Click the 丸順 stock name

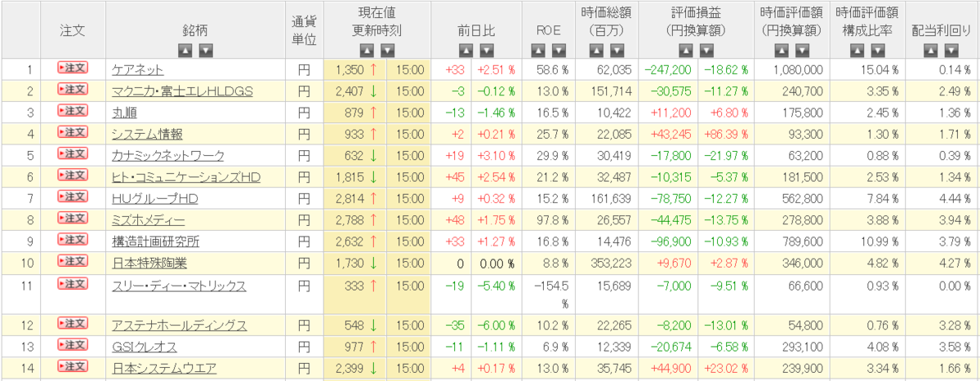(x=124, y=113)
